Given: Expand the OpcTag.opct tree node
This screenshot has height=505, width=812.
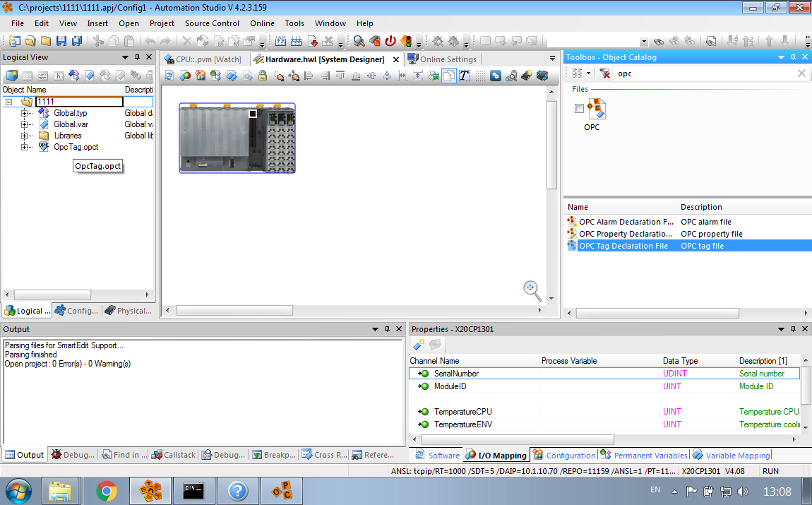Looking at the screenshot, I should point(24,147).
